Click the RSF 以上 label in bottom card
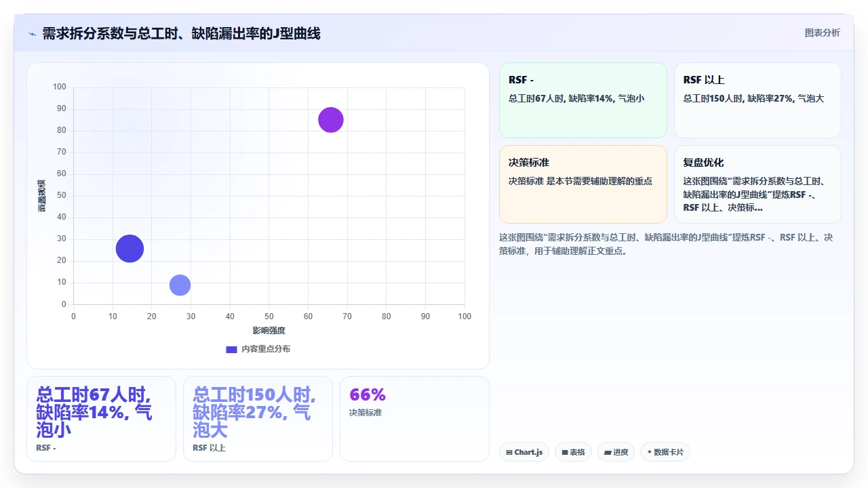 point(209,448)
